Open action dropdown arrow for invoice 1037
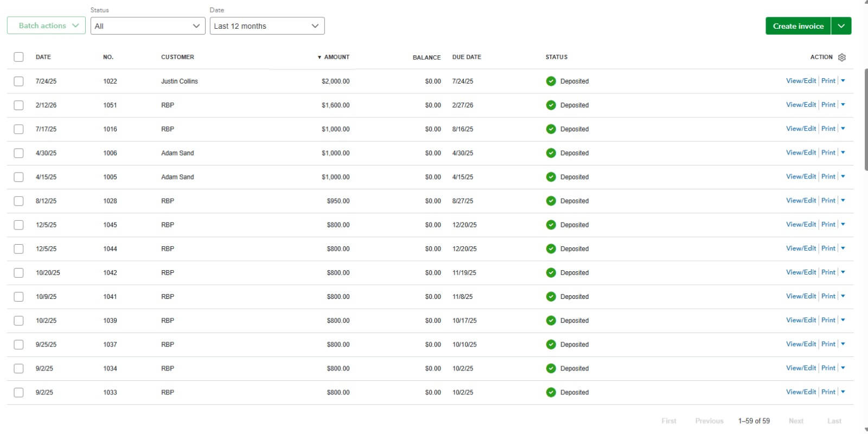This screenshot has height=434, width=868. point(843,344)
